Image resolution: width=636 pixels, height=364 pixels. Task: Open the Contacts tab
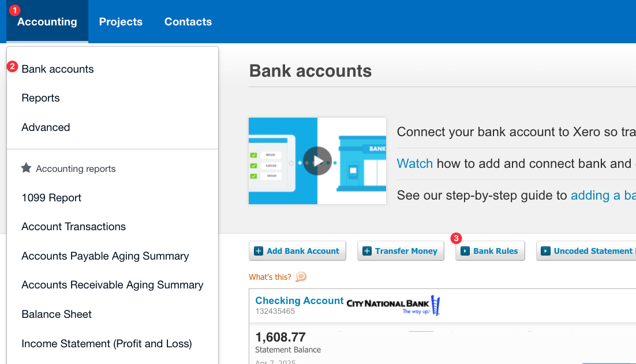pos(188,21)
